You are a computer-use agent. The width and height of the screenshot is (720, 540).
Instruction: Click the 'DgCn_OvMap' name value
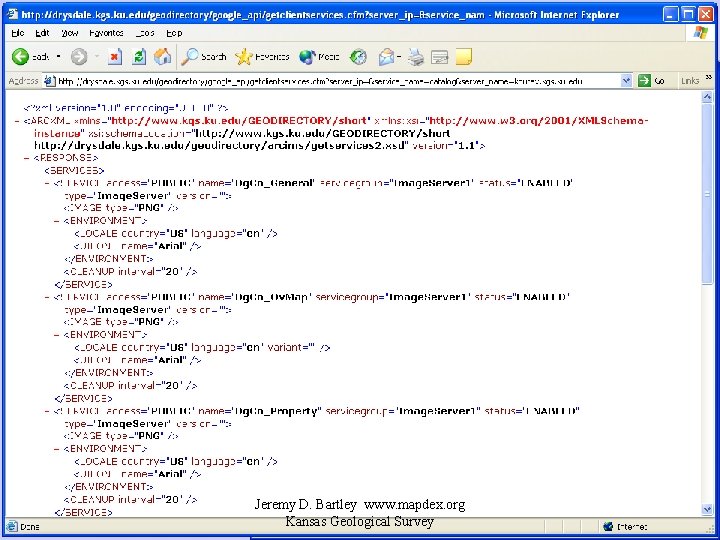(270, 297)
